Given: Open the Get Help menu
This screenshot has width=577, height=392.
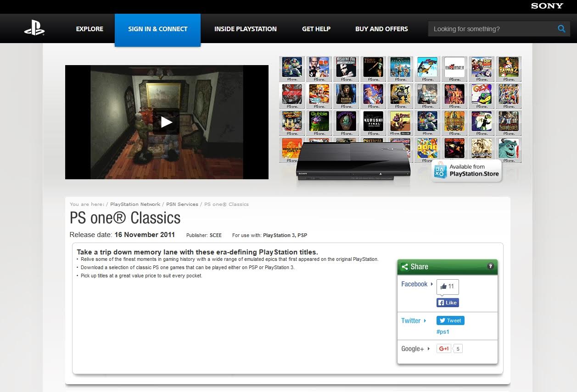Looking at the screenshot, I should coord(316,29).
